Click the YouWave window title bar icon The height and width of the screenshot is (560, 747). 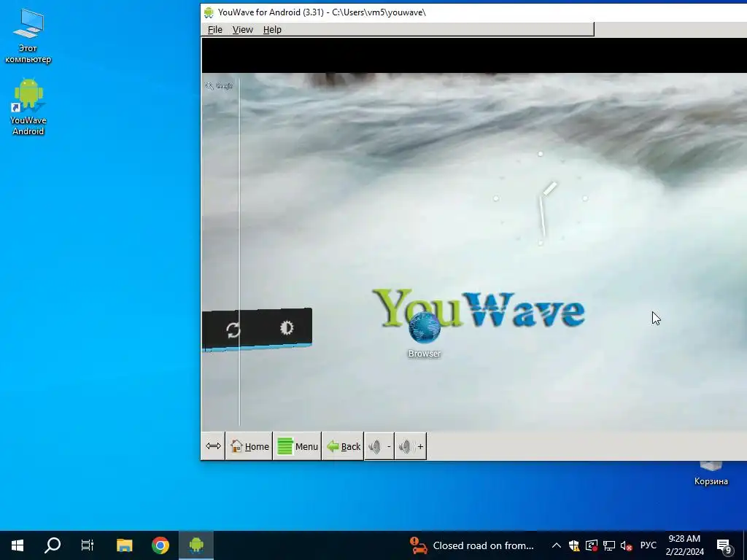[x=209, y=12]
